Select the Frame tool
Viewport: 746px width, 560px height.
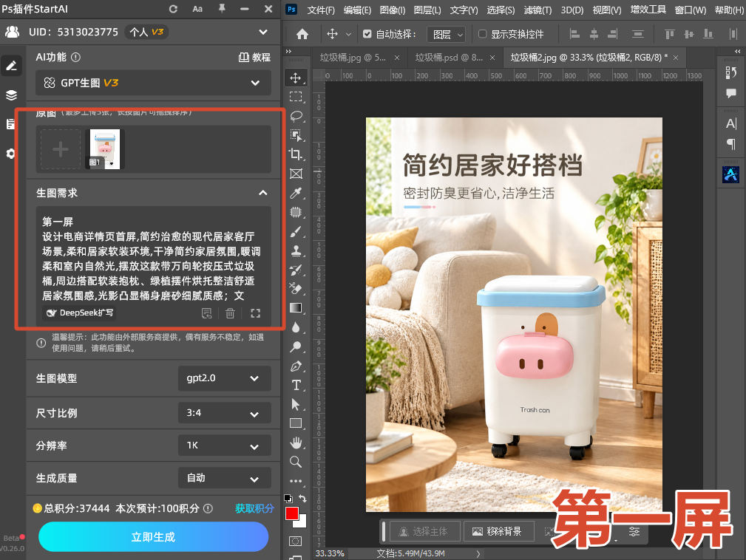point(296,174)
